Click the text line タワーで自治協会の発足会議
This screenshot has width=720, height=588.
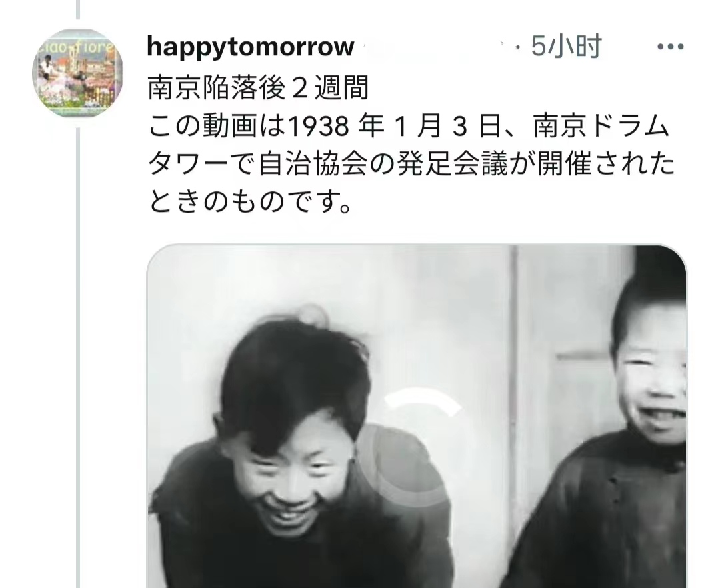click(411, 163)
